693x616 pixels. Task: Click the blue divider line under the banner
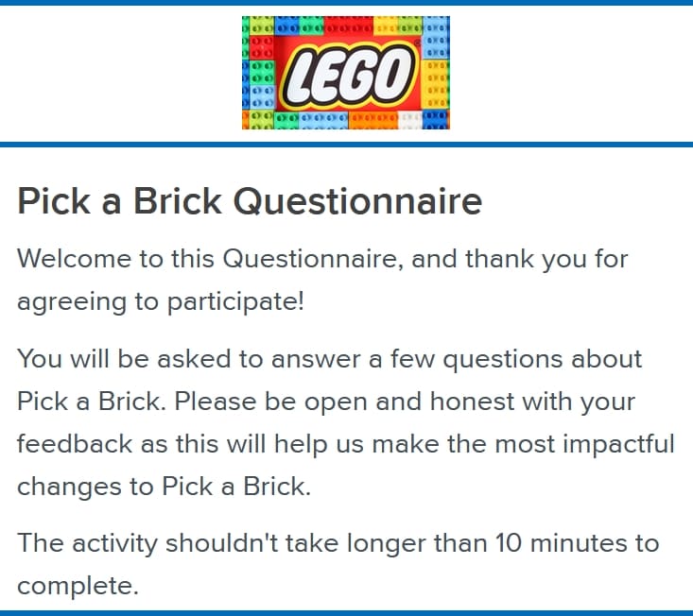tap(346, 145)
